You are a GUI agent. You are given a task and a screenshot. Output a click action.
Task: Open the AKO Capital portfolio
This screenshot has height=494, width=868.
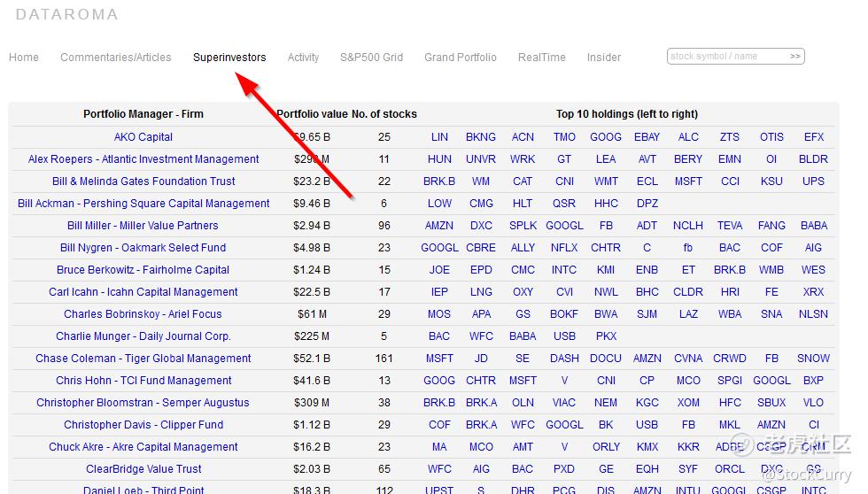pyautogui.click(x=143, y=137)
